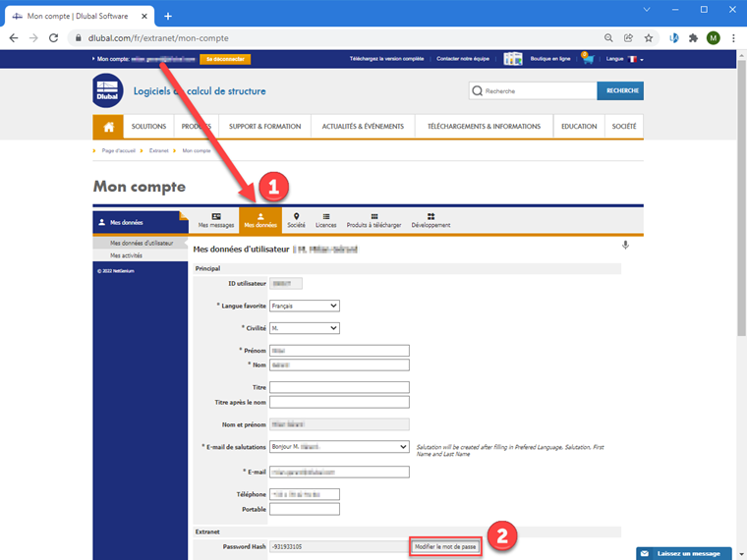Switch to Mes données tab

pyautogui.click(x=260, y=220)
